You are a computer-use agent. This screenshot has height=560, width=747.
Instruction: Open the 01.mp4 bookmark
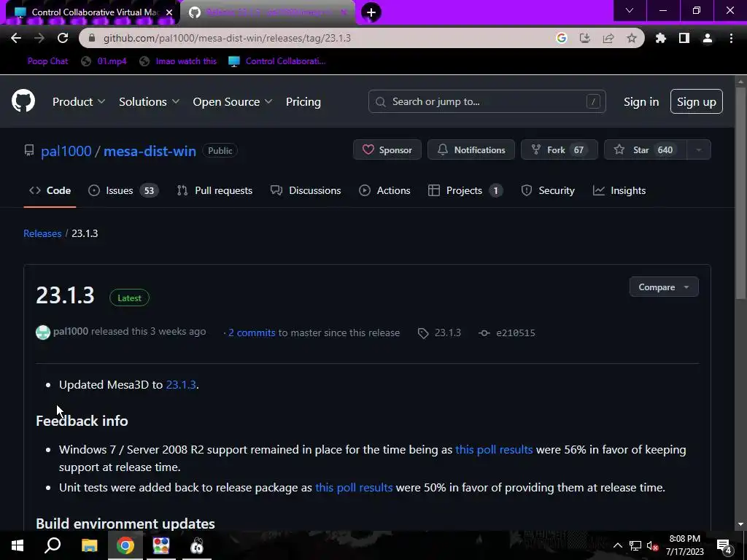[x=104, y=61]
